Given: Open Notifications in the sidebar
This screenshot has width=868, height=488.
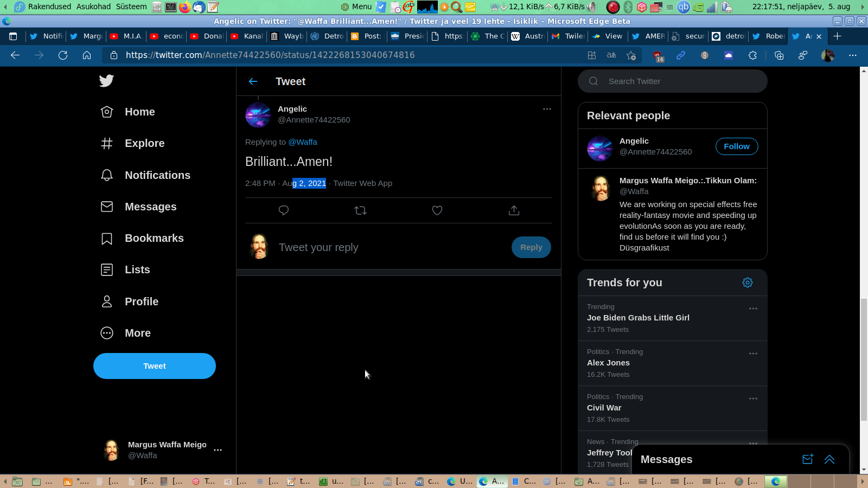Looking at the screenshot, I should click(145, 175).
